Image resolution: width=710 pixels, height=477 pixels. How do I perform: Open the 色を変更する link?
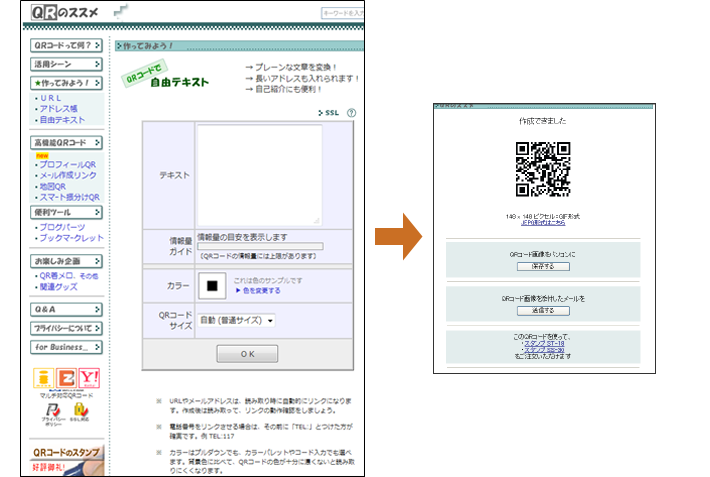click(259, 291)
